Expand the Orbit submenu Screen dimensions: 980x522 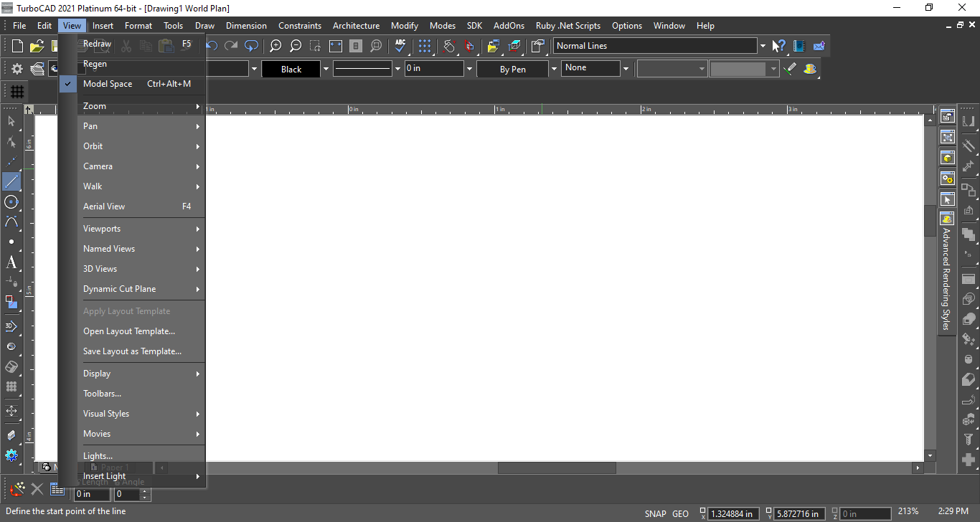pos(132,146)
